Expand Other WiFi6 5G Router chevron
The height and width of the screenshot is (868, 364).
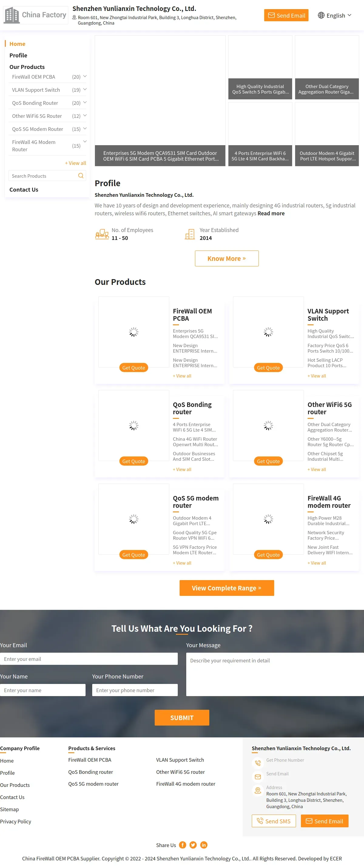coord(85,116)
